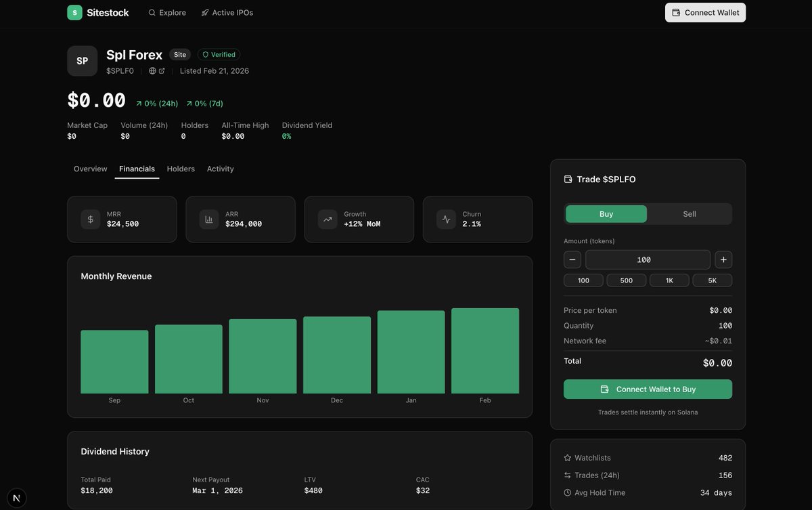Click the Listed Feb 21, 2026 text

(x=215, y=71)
